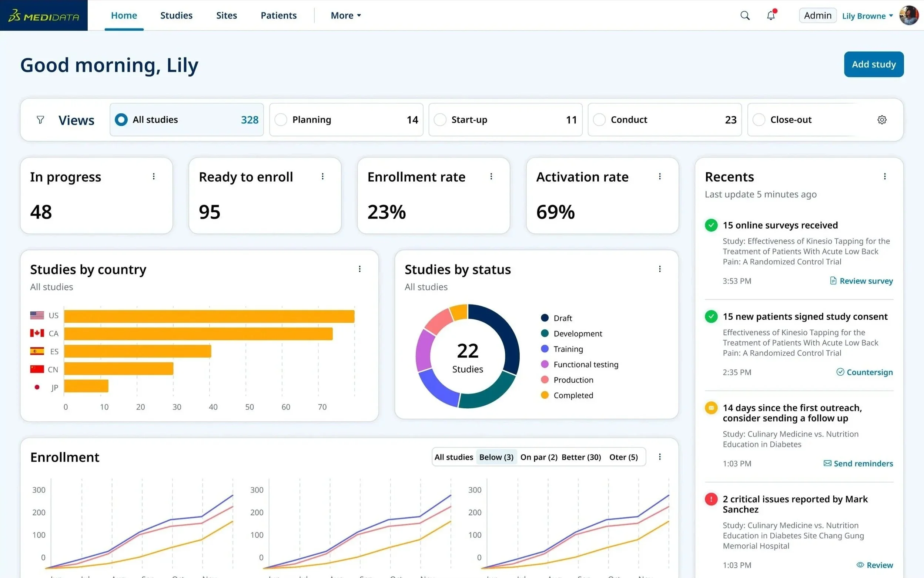The height and width of the screenshot is (578, 924).
Task: Click the Draft legend color dot
Action: coord(545,318)
